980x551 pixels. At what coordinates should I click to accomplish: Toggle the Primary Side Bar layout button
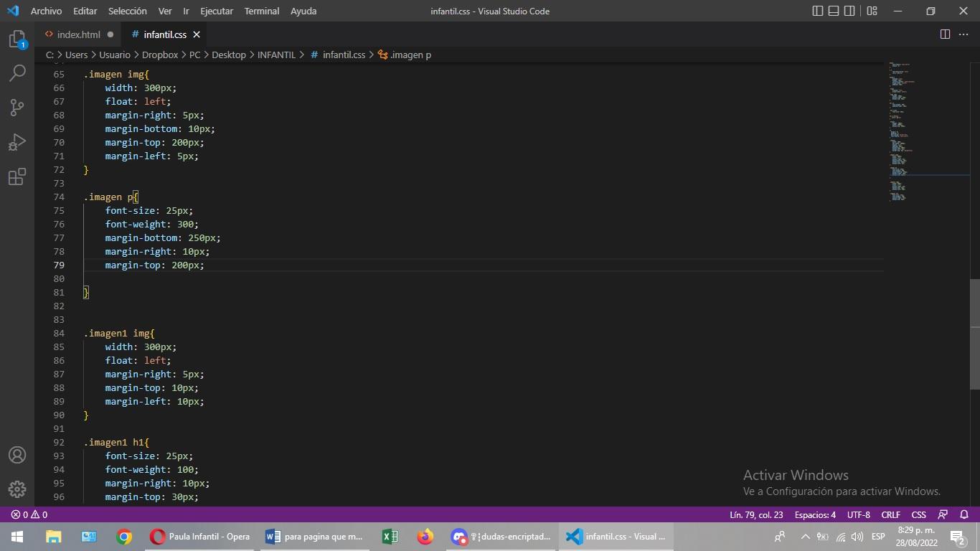818,11
